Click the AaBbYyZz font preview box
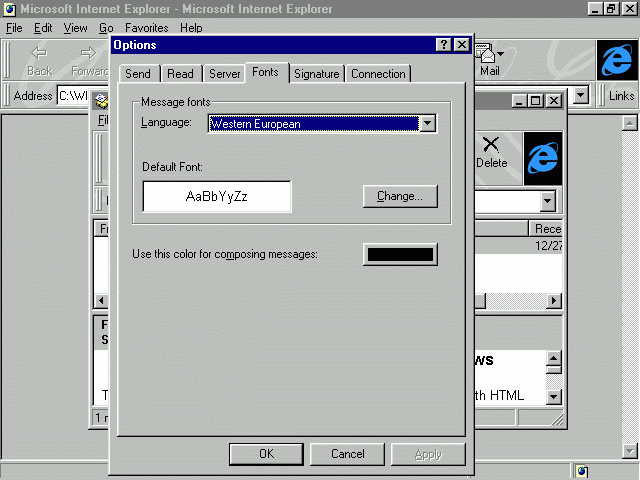Screen dimensions: 640x480 coord(217,196)
